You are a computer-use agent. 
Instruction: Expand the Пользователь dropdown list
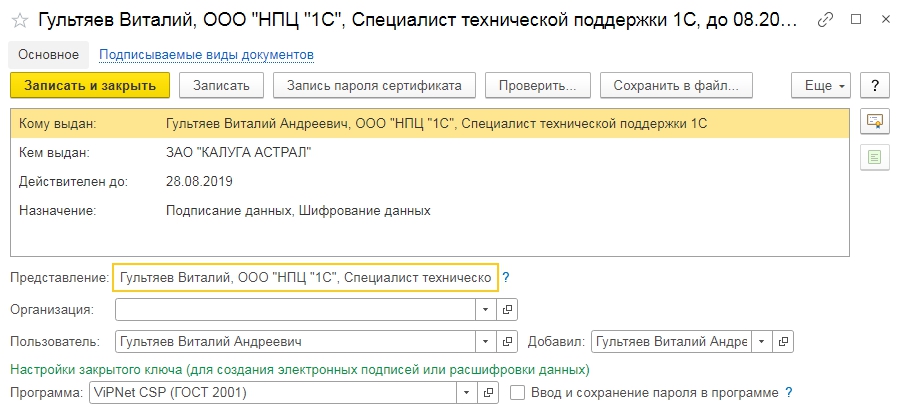click(486, 342)
